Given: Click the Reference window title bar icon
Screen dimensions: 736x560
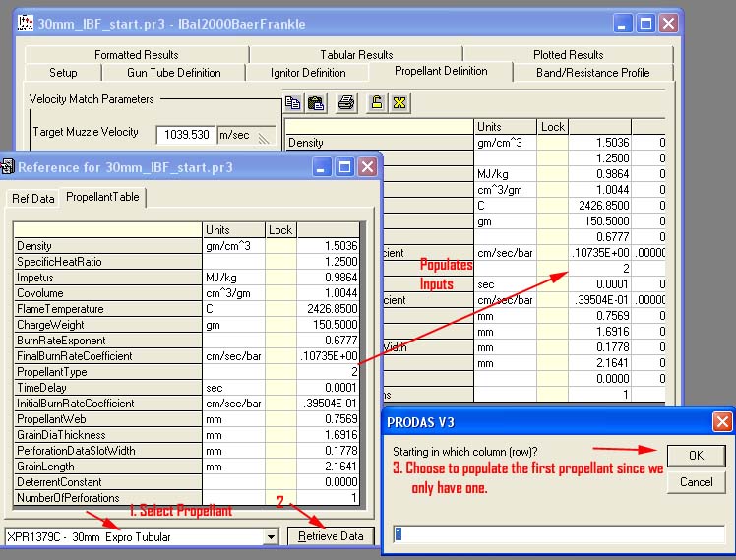Looking at the screenshot, I should (8, 167).
